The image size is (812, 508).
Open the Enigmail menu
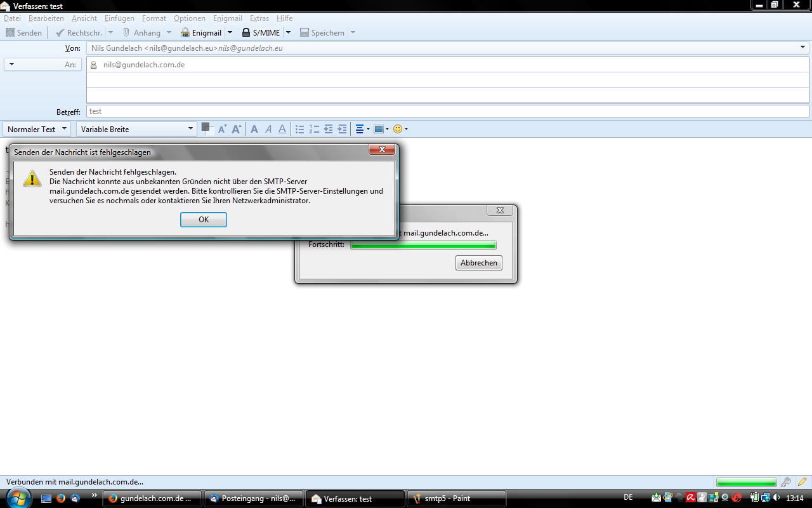pyautogui.click(x=227, y=18)
